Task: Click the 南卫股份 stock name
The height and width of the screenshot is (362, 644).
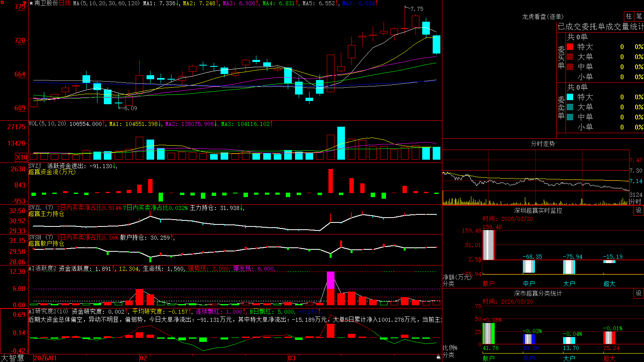Action: click(x=46, y=3)
